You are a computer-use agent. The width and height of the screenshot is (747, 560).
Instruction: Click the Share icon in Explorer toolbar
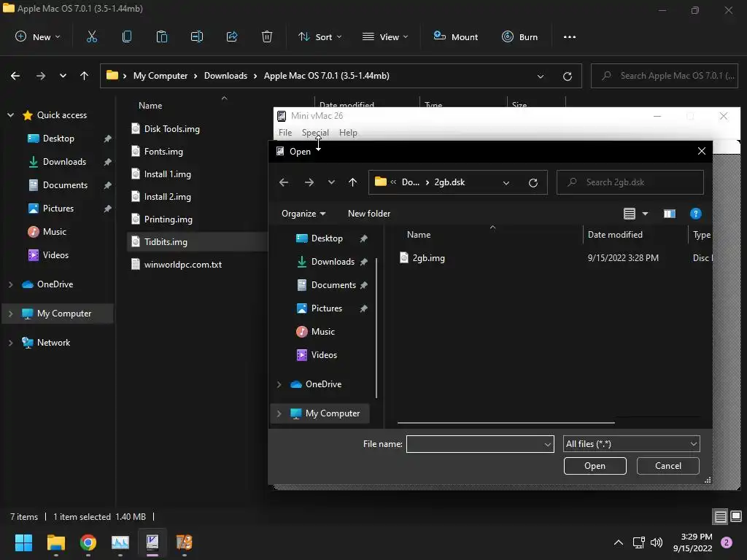point(232,36)
